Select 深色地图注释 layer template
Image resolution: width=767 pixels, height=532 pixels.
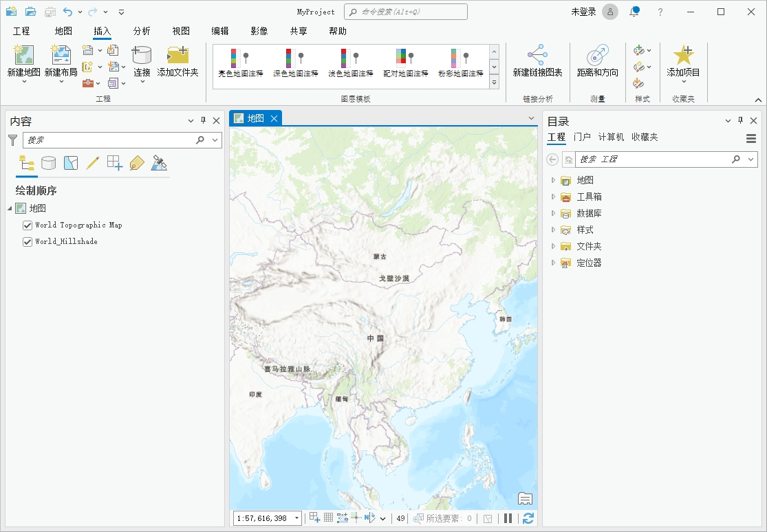pos(296,63)
